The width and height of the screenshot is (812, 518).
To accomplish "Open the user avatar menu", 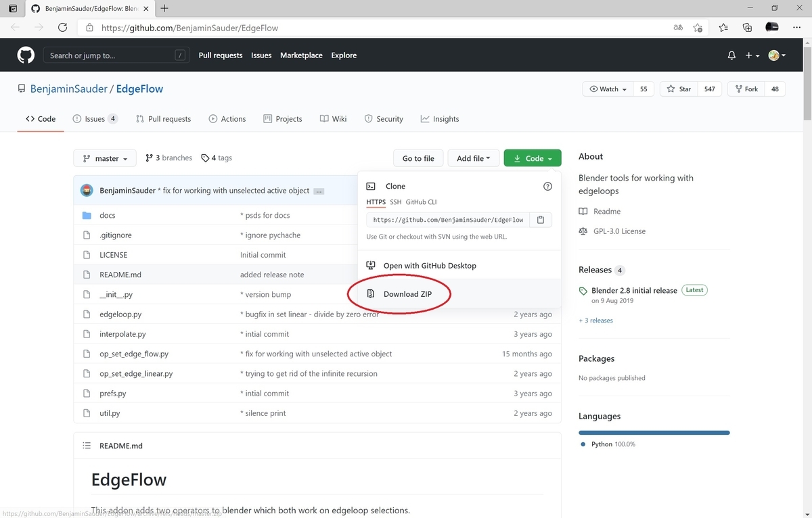I will coord(777,55).
